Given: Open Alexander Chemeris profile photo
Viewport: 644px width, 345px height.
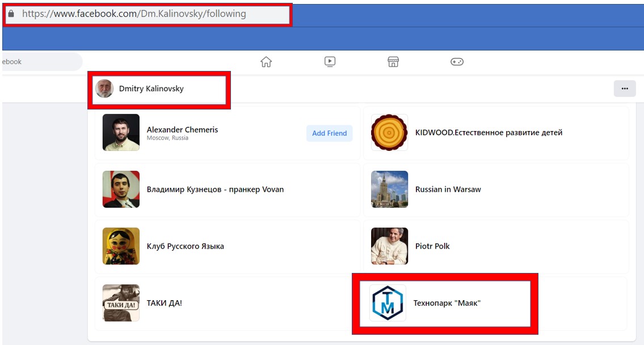Looking at the screenshot, I should (121, 132).
